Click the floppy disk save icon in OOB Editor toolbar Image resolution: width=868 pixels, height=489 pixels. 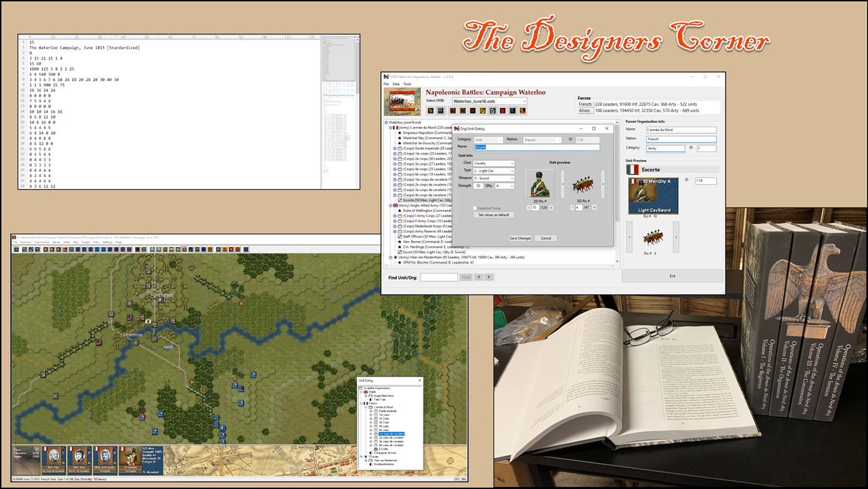[x=439, y=111]
